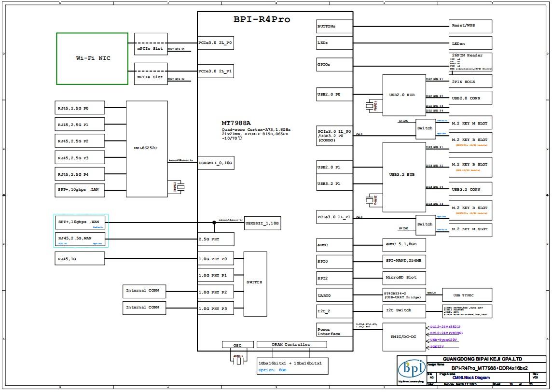This screenshot has height=392, width=552.
Task: Click the RJ45,2.5G P3 block
Action: point(80,157)
